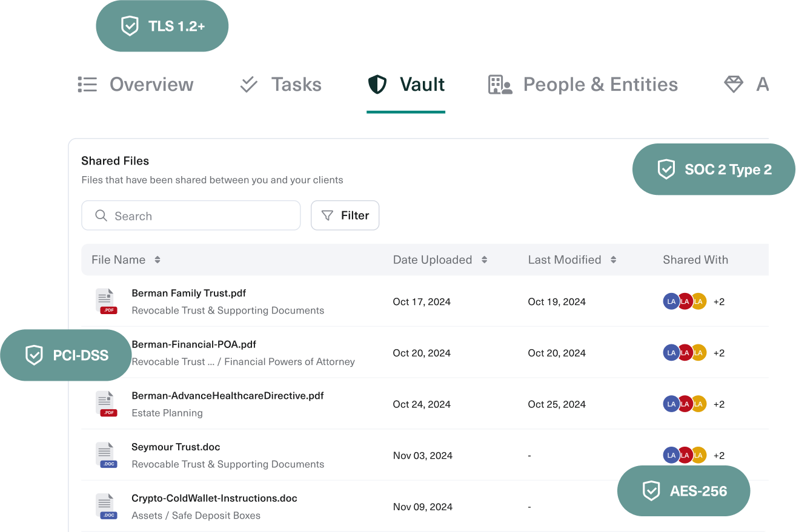This screenshot has width=796, height=532.
Task: Click blue LA avatar in AdvanceHealthcareDirective row
Action: (x=671, y=404)
